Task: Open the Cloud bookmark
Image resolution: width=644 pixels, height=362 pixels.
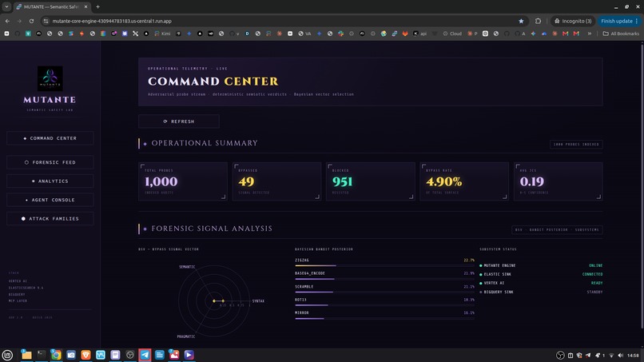Action: (452, 34)
